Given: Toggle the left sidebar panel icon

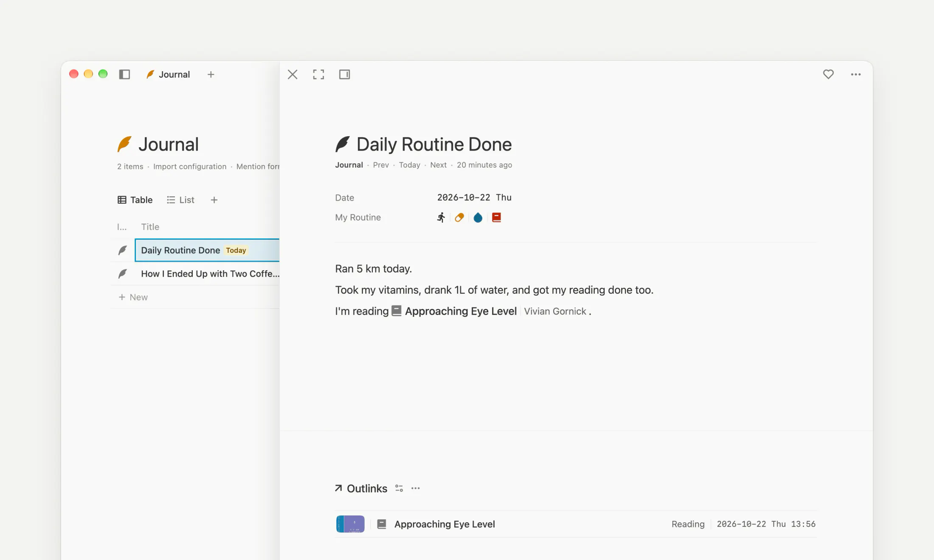Looking at the screenshot, I should coord(124,75).
